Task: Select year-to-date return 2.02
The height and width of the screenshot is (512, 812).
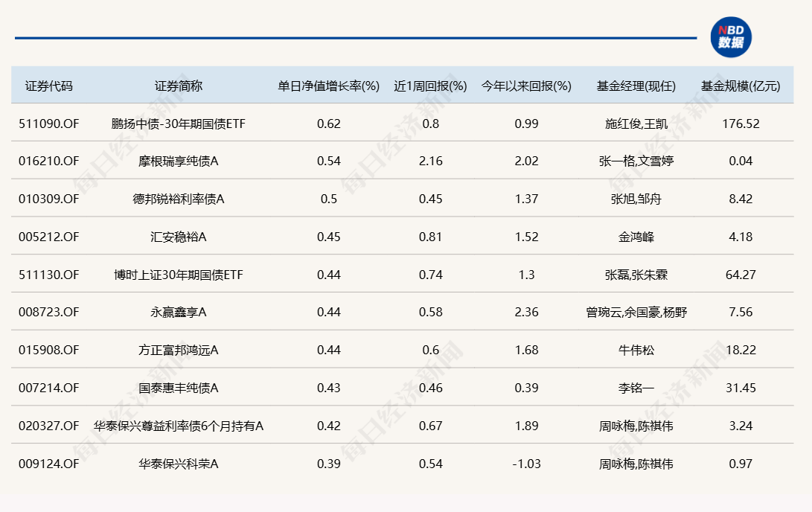Action: (x=526, y=161)
